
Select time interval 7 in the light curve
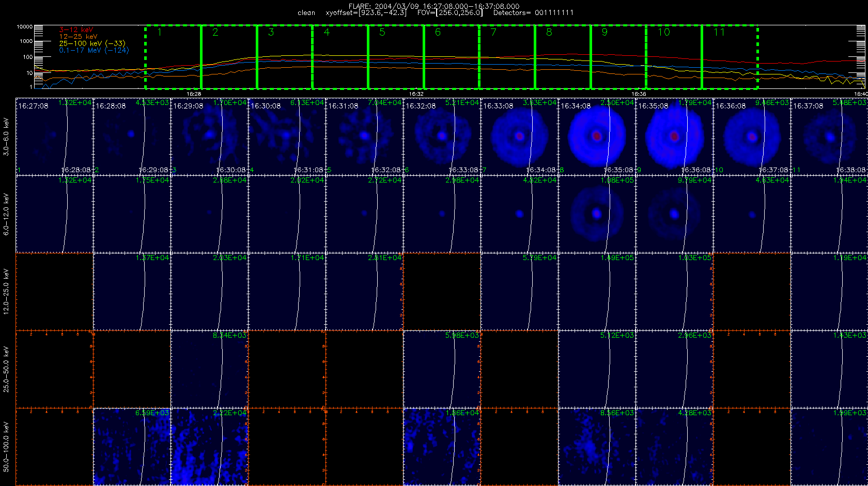(507, 57)
